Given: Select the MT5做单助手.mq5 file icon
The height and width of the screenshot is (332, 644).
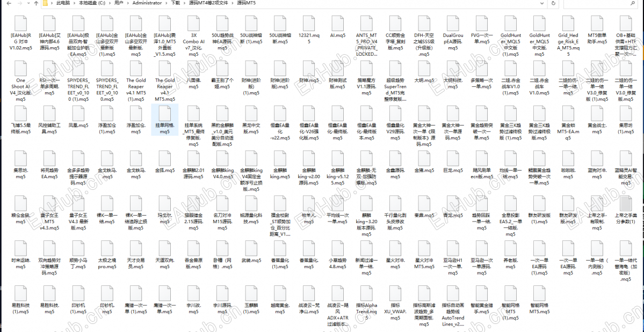Looking at the screenshot, I should (x=597, y=24).
